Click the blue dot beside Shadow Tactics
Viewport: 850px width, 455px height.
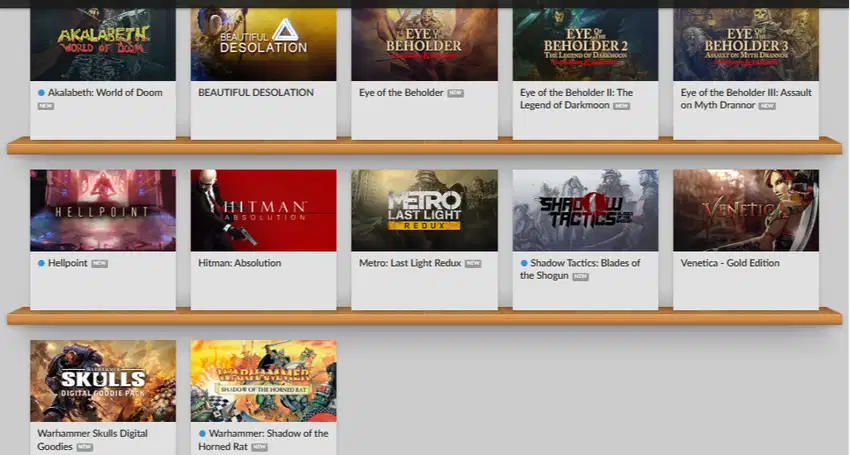coord(524,263)
